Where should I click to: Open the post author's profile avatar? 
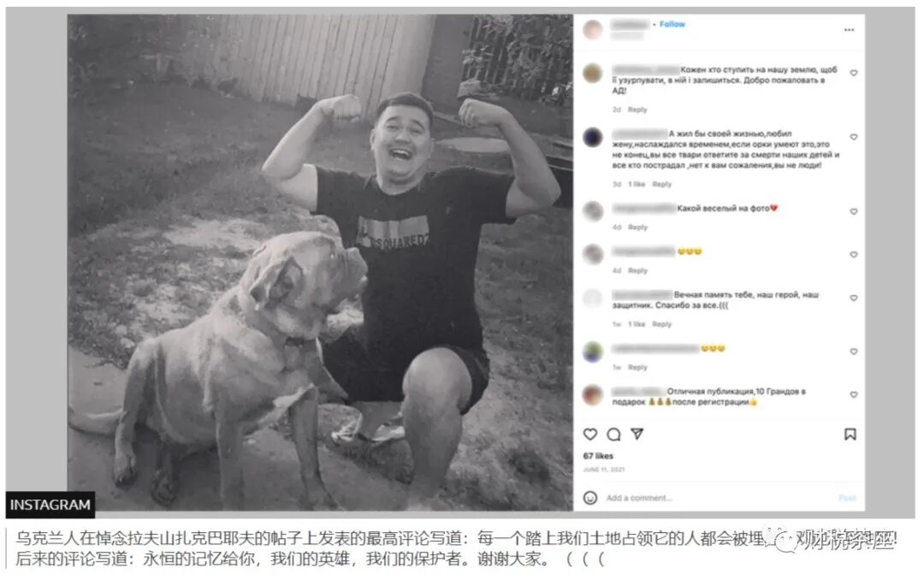(593, 29)
